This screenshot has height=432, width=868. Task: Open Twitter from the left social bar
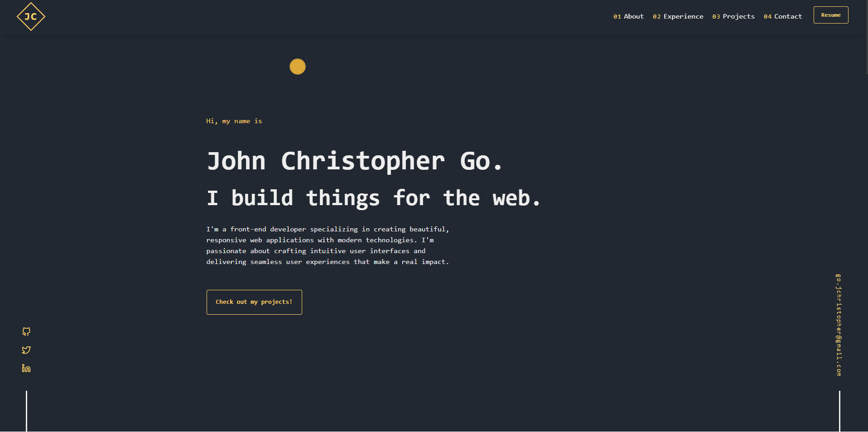[26, 350]
